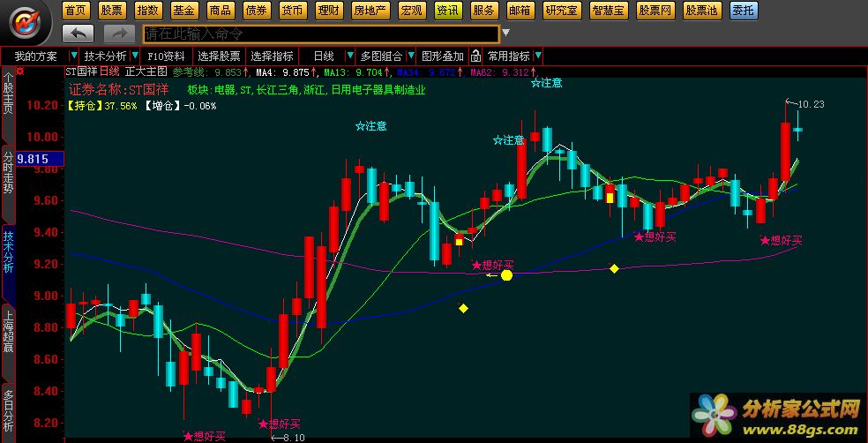The width and height of the screenshot is (868, 443).
Task: Click the 我的方案 toolbar button
Action: 35,56
